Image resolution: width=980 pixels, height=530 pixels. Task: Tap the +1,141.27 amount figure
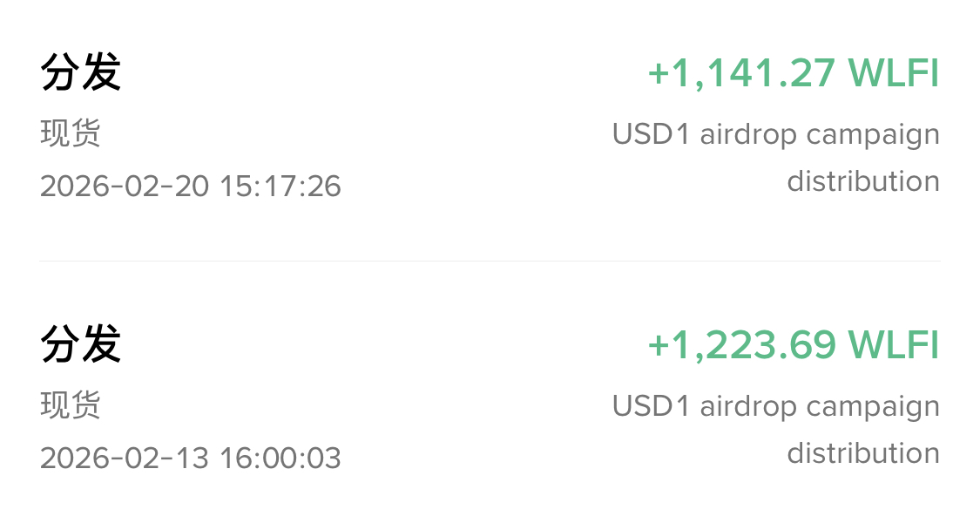(742, 73)
